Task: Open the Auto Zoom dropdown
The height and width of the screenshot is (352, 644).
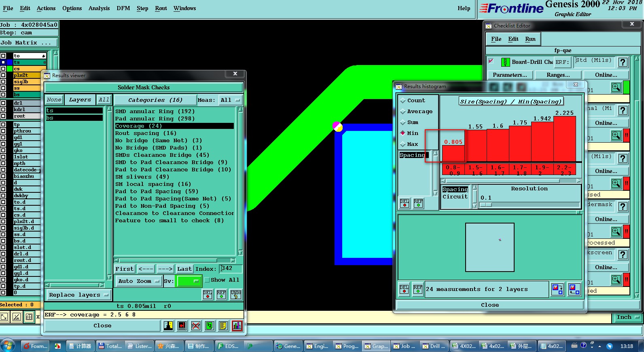Action: [139, 281]
